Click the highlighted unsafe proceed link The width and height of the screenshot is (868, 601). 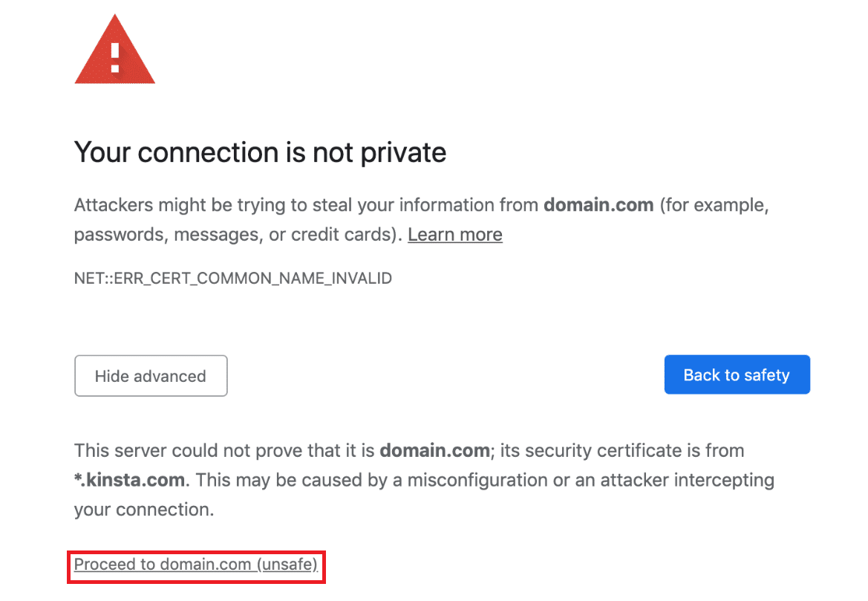(195, 565)
